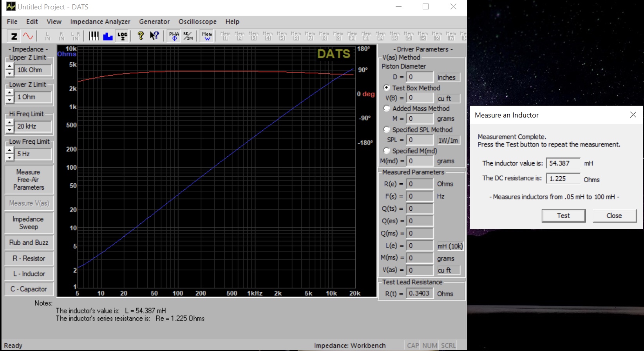The image size is (644, 351).
Task: Click the blue bar-graph toolbar icon
Action: coord(108,36)
